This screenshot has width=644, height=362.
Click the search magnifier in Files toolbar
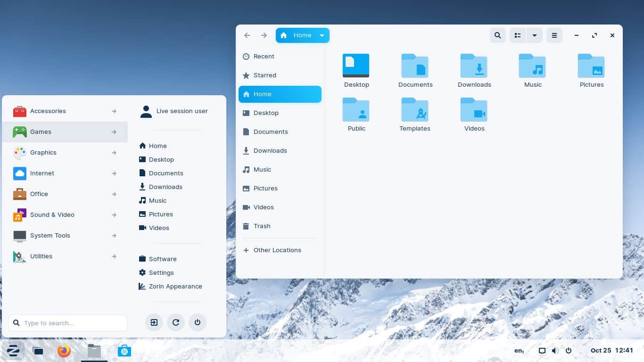point(497,35)
